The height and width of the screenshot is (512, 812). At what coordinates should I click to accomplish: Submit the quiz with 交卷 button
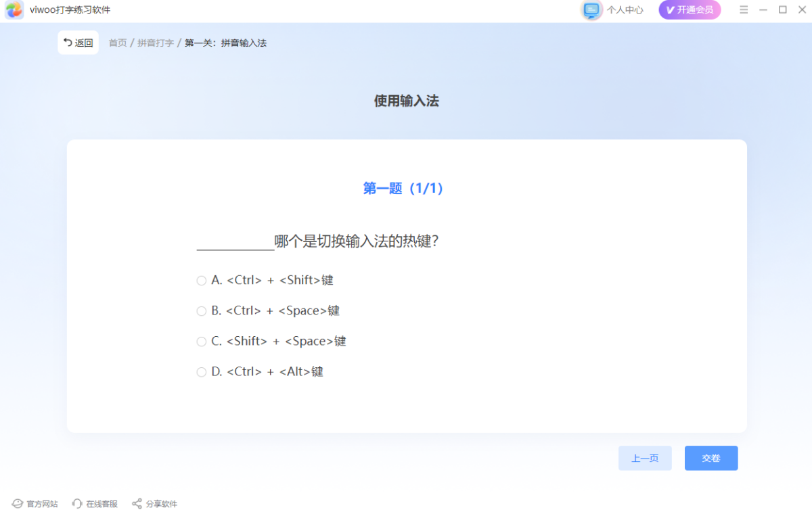click(711, 458)
